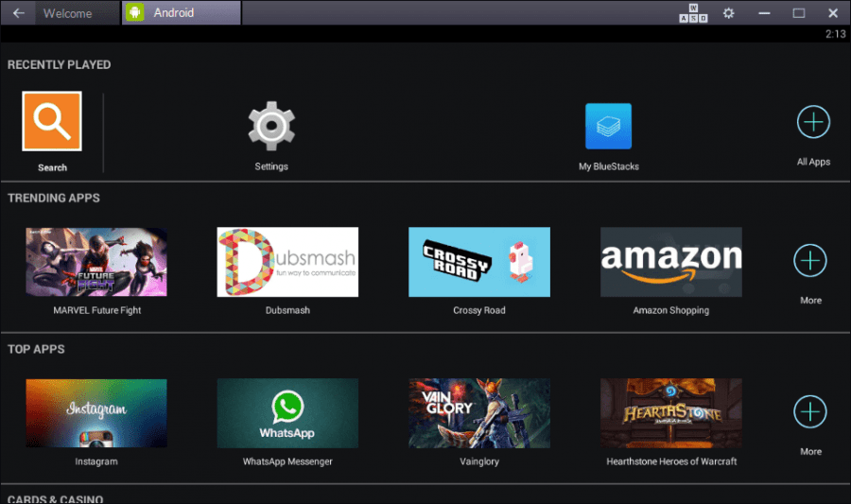
Task: Open the Hearthstone Heroes of Warcraft thumbnail
Action: click(670, 413)
